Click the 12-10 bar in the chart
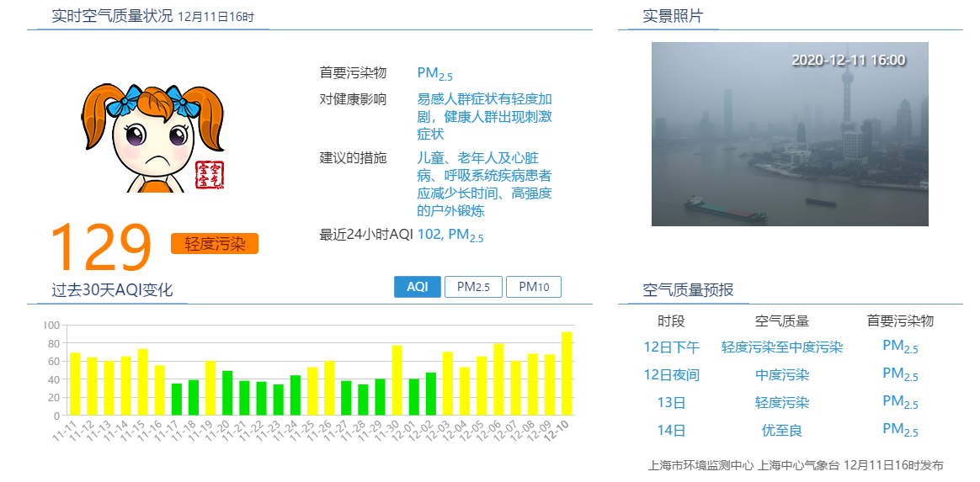The height and width of the screenshot is (482, 980). 567,373
